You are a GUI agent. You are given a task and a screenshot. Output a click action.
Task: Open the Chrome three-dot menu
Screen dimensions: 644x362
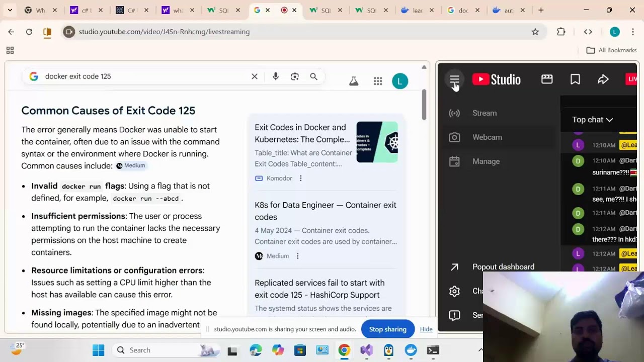[x=633, y=32]
